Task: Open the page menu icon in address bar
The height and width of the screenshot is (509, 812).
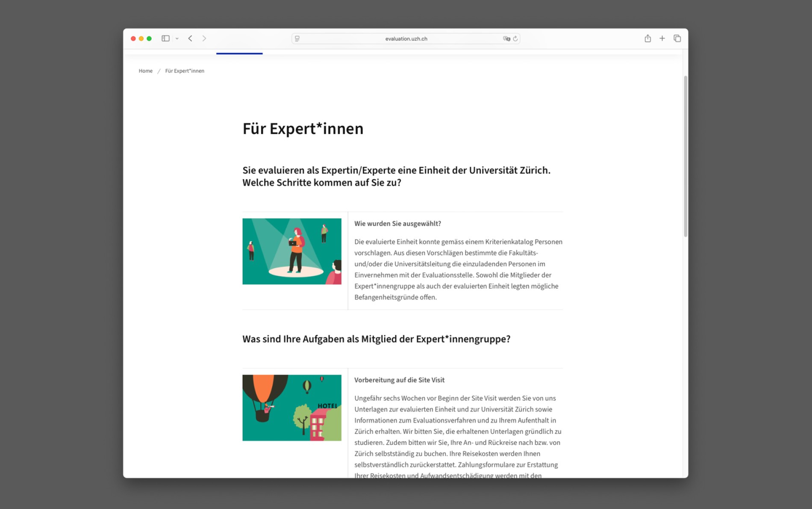Action: [297, 38]
